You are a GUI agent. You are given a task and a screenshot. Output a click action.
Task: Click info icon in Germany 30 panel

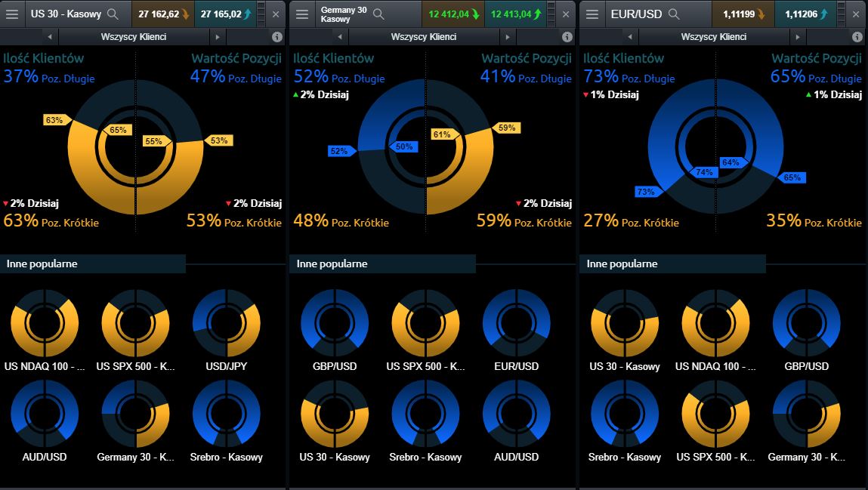point(567,37)
